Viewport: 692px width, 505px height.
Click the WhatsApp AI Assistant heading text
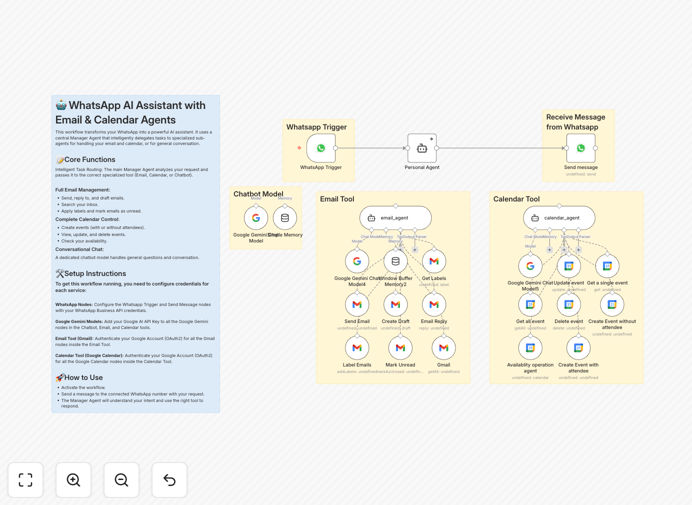point(131,113)
